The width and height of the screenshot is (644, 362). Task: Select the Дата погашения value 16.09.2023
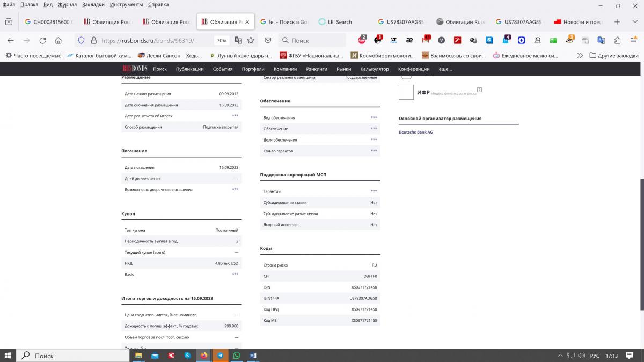coord(229,167)
